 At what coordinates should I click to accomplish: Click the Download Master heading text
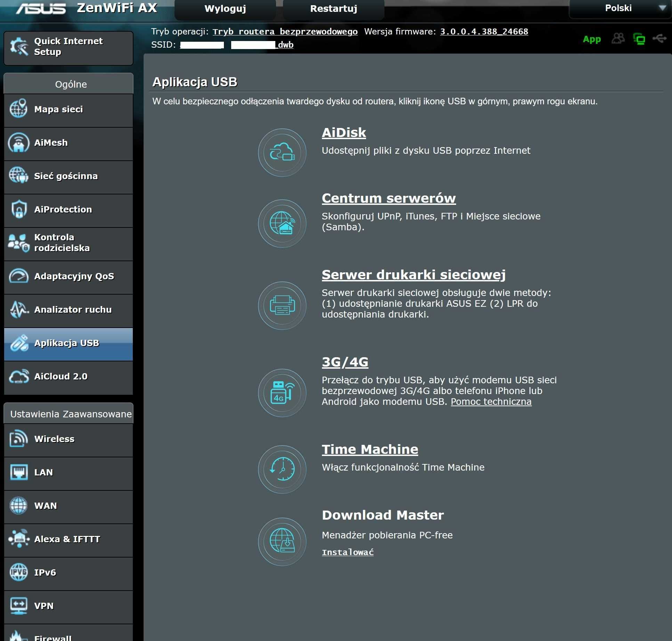pyautogui.click(x=383, y=515)
